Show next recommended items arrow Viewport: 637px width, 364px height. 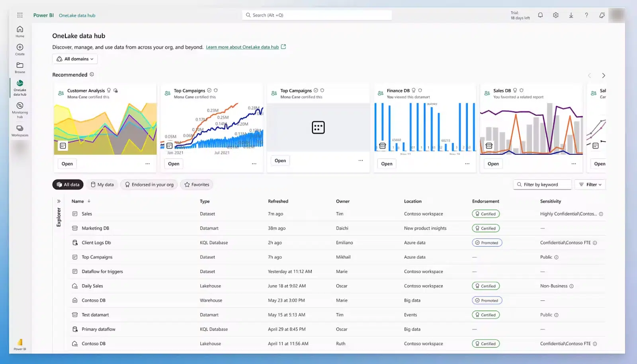(603, 76)
